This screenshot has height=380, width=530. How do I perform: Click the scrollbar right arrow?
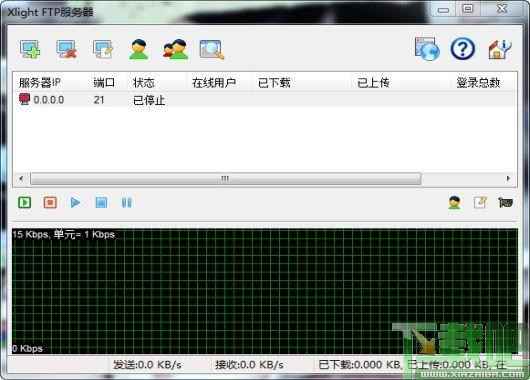pos(508,179)
